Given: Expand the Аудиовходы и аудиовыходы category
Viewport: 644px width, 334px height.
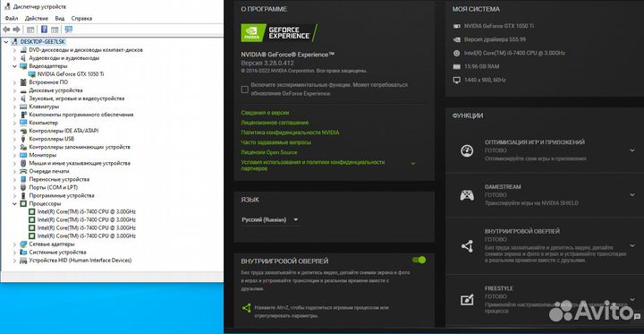Looking at the screenshot, I should click(15, 58).
